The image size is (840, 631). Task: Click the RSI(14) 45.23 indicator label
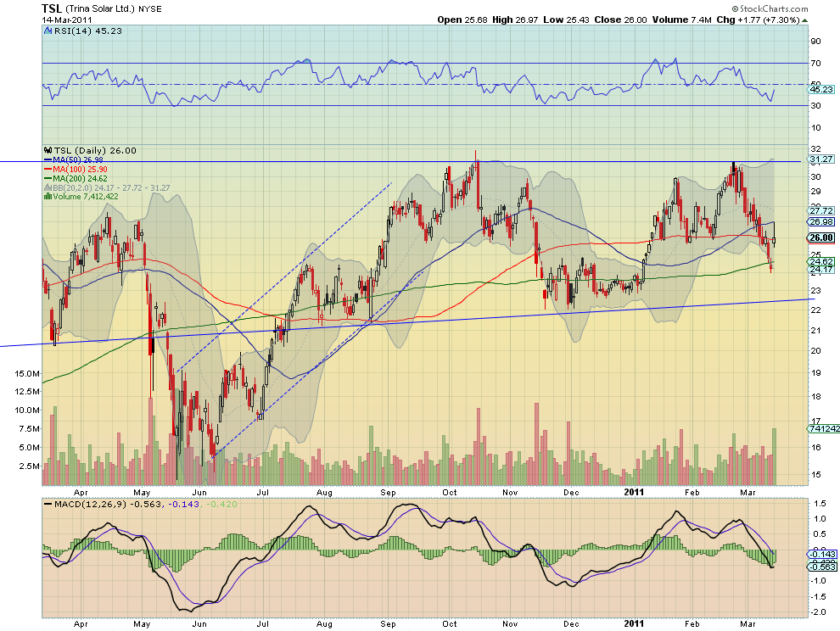(x=88, y=31)
